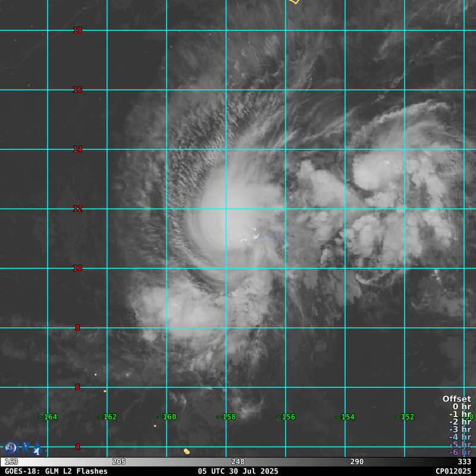
Task: Click the 163 value on the colorbar
Action: tap(11, 462)
